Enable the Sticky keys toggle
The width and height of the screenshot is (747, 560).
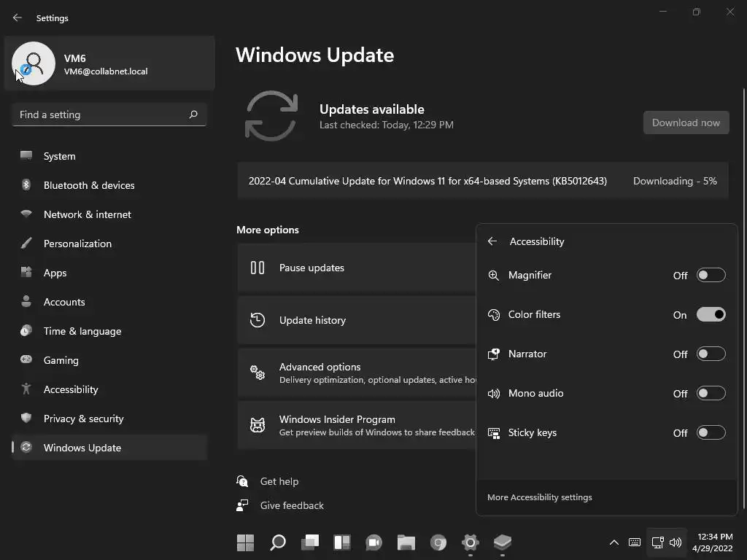(711, 432)
